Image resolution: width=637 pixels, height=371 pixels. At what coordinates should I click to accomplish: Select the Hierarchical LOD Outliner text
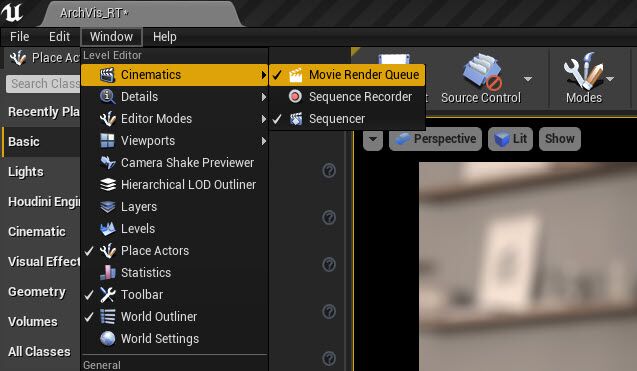click(188, 185)
